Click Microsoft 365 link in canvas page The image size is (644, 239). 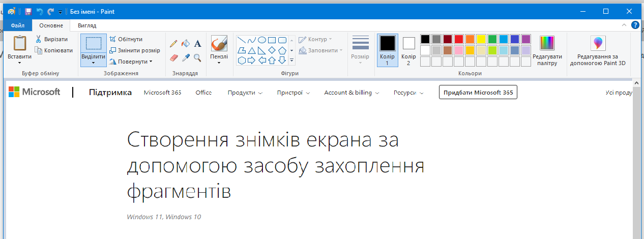coord(162,93)
